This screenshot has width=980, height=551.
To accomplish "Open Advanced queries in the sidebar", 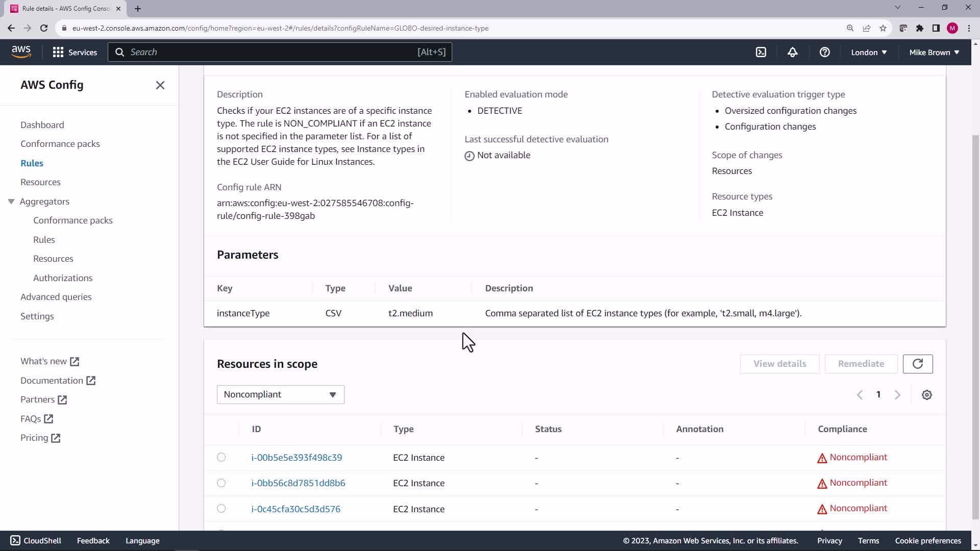I will point(56,297).
